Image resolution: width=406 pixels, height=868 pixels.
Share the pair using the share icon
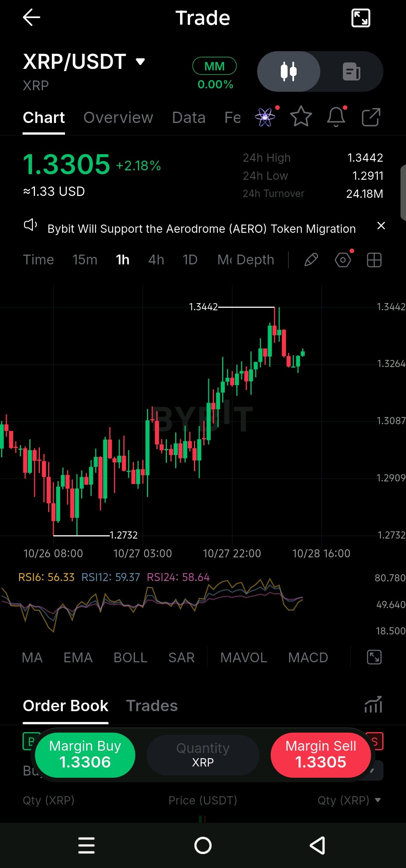click(371, 117)
